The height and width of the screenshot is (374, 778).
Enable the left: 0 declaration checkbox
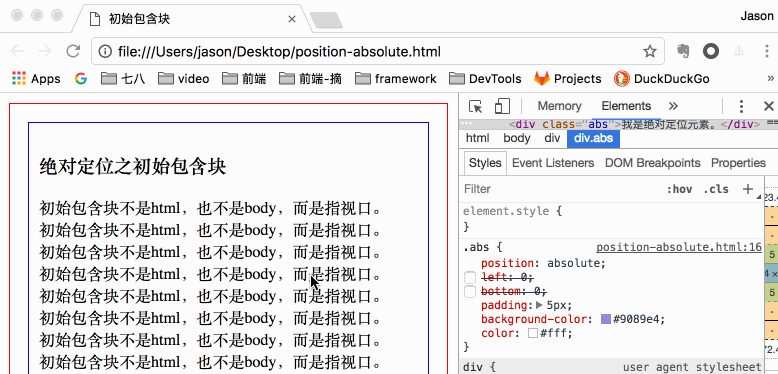point(470,277)
